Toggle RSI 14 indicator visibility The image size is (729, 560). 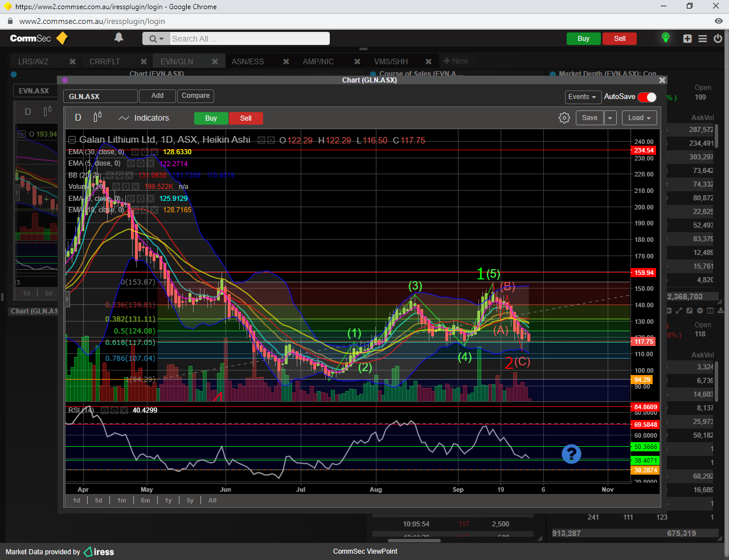pyautogui.click(x=105, y=410)
